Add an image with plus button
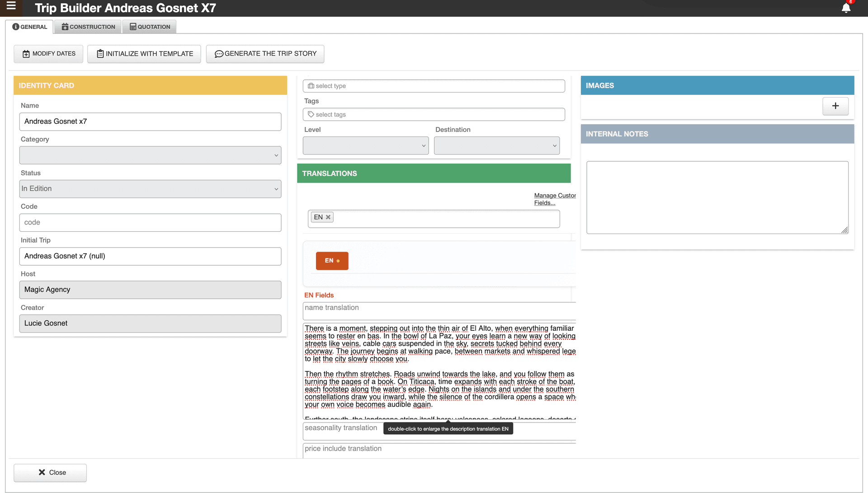This screenshot has height=493, width=868. tap(835, 106)
